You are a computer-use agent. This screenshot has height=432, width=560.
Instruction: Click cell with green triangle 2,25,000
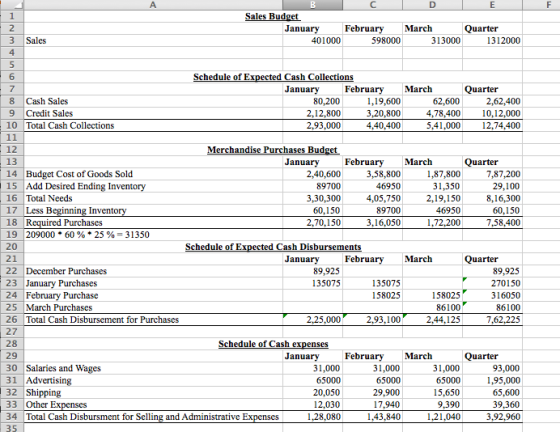tap(312, 320)
